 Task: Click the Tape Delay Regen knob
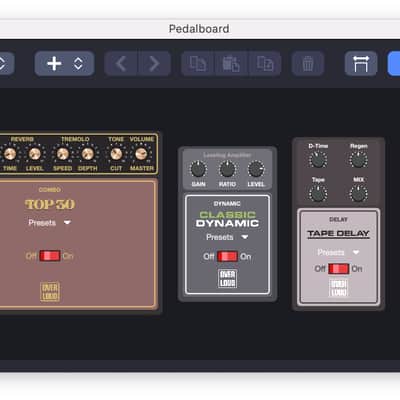(359, 159)
